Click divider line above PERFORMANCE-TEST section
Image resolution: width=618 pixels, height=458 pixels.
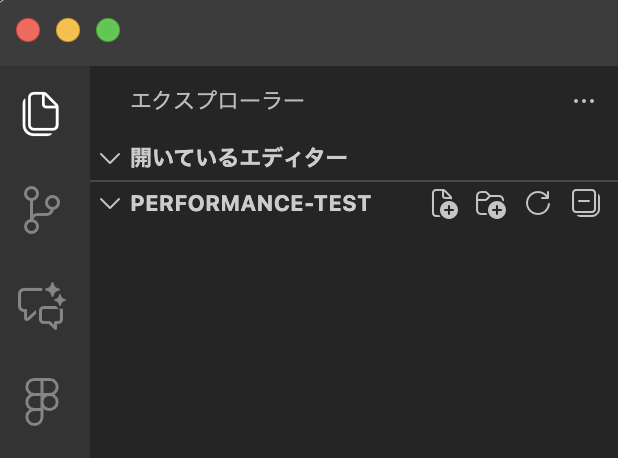350,181
